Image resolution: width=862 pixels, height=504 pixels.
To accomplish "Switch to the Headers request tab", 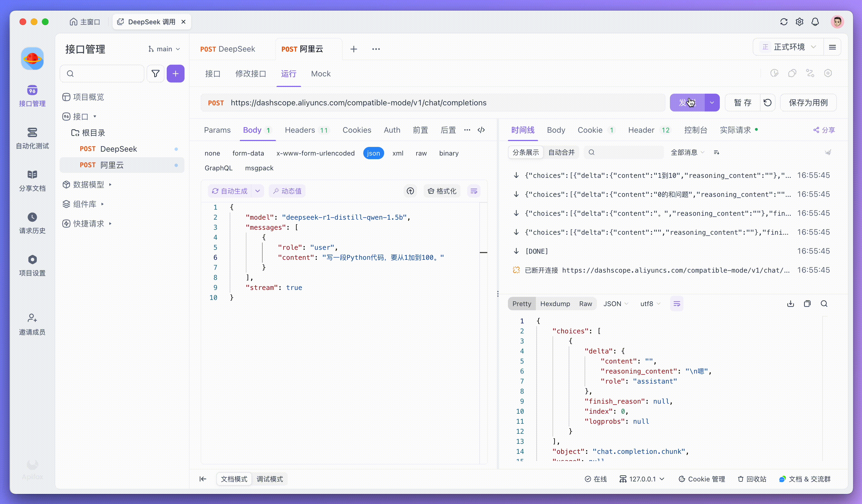I will (300, 130).
